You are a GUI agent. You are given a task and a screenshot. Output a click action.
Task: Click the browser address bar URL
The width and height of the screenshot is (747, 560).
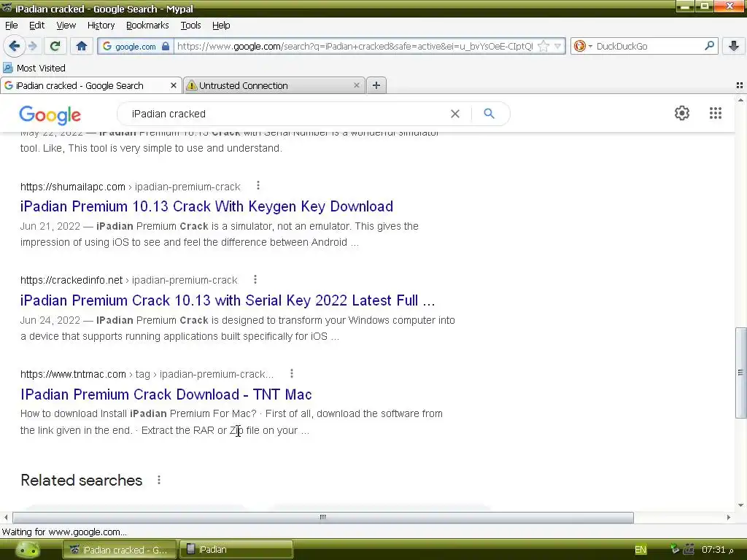[x=355, y=46]
